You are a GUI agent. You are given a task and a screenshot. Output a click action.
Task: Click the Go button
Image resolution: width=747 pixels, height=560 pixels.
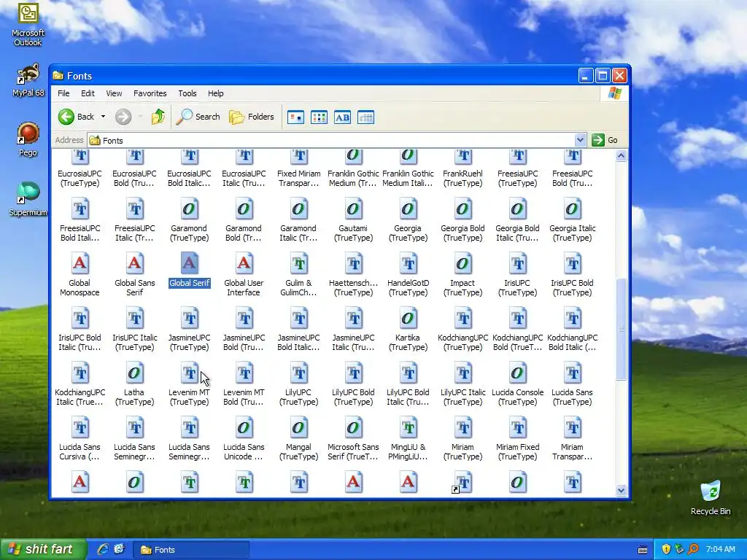(x=605, y=140)
